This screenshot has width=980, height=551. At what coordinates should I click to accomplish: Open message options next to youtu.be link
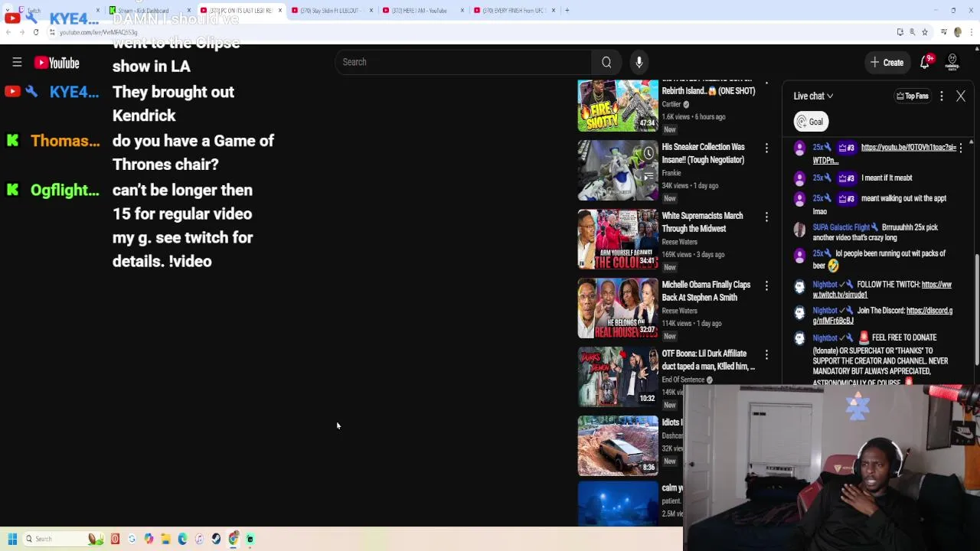click(x=961, y=148)
